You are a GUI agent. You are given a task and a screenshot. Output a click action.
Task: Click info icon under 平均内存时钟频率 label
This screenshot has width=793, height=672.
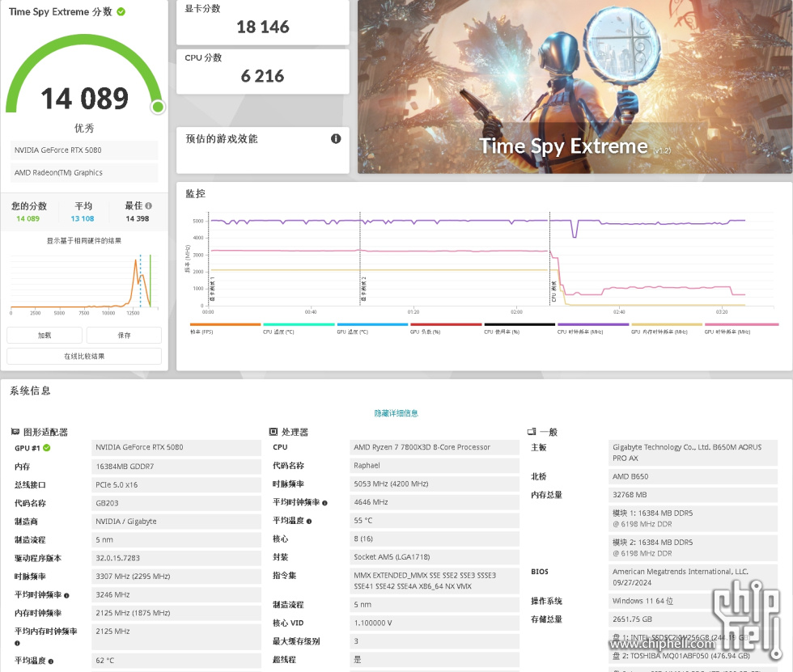pos(17,643)
